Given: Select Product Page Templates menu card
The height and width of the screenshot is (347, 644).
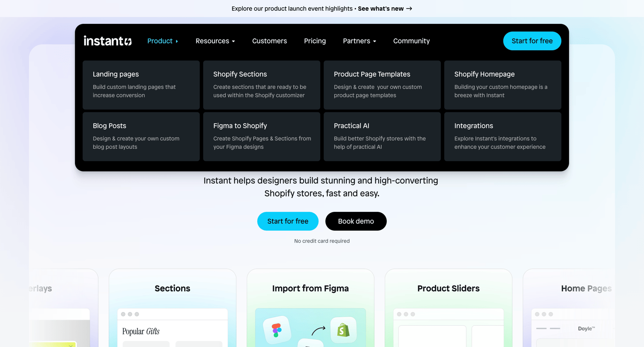Looking at the screenshot, I should (x=382, y=85).
